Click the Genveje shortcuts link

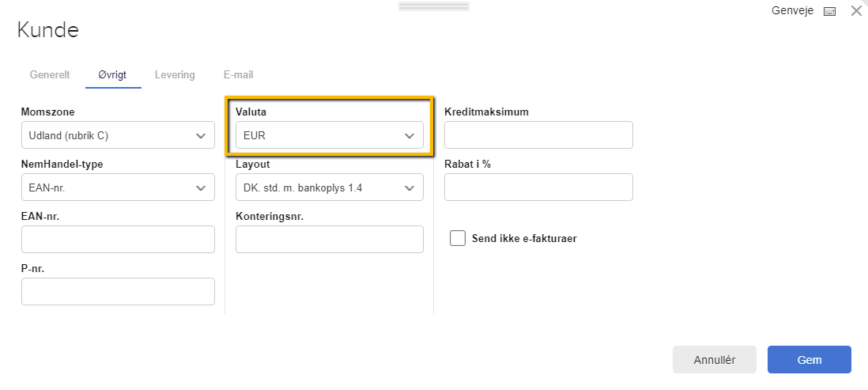(x=793, y=11)
